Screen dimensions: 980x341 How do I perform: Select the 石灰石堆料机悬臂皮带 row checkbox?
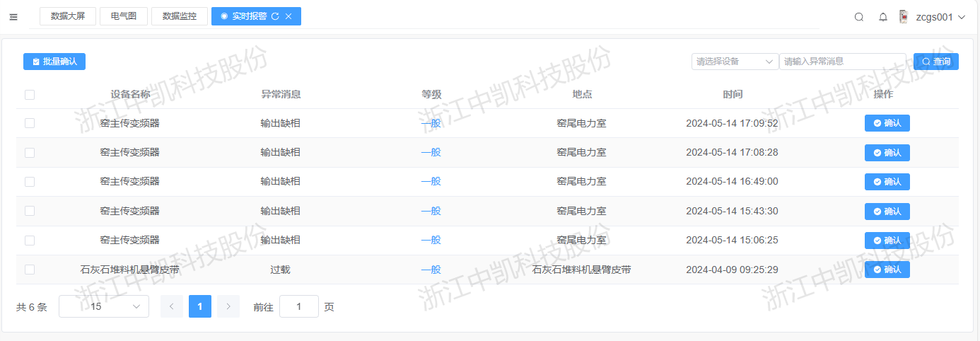click(30, 270)
